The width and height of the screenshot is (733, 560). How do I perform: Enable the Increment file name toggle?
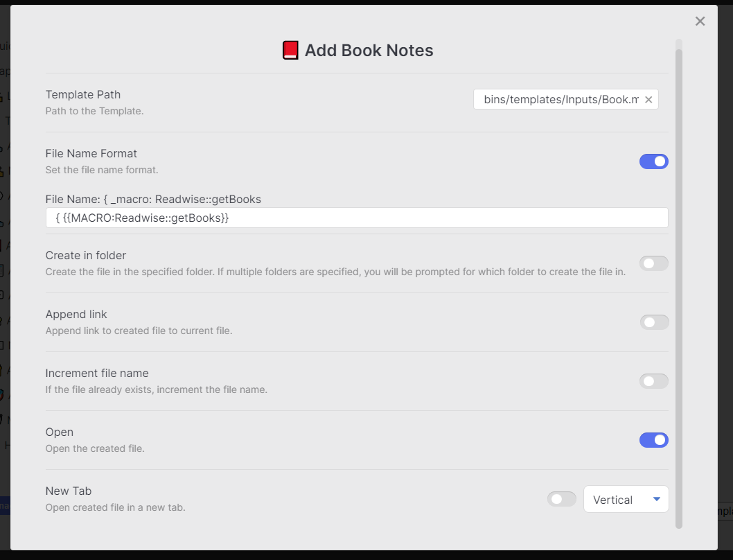pyautogui.click(x=653, y=381)
